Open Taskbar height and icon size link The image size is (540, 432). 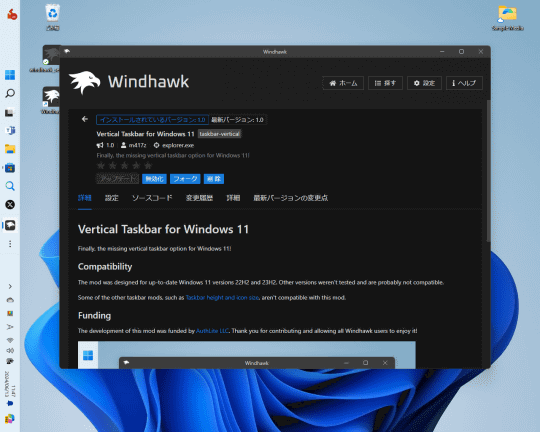click(222, 298)
